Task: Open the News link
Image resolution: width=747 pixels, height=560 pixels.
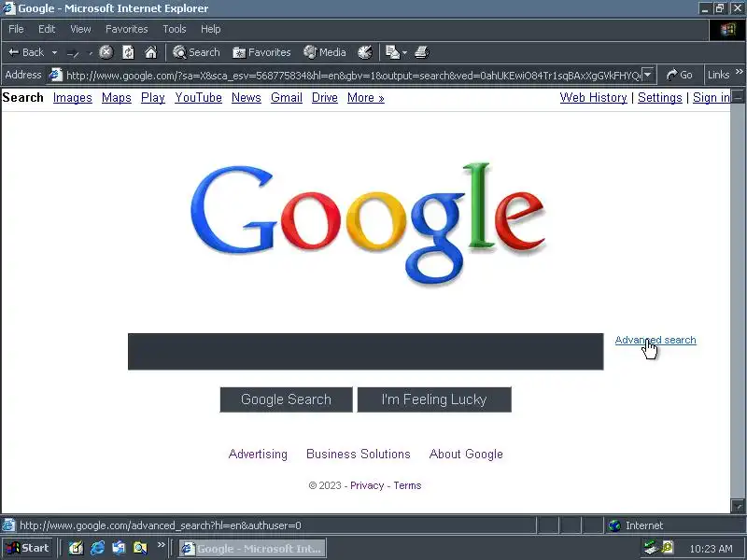Action: (247, 98)
